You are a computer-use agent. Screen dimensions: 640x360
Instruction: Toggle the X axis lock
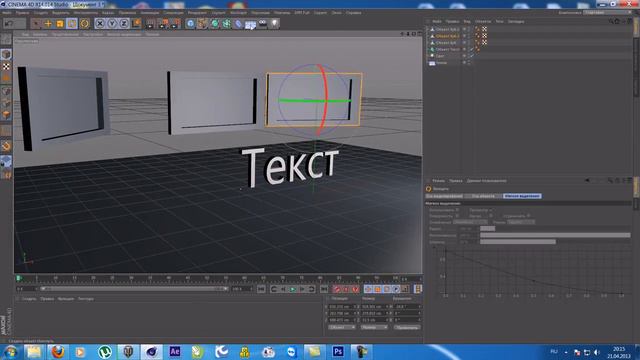tap(100, 24)
